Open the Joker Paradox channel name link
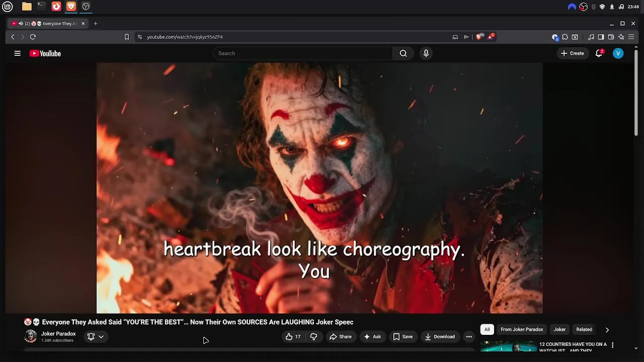 [58, 334]
